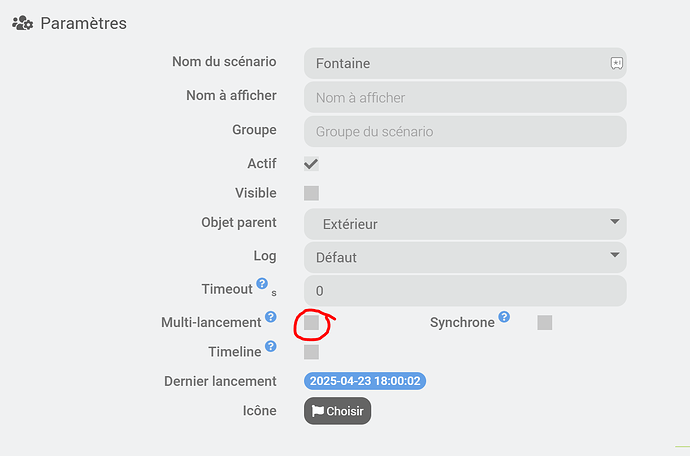Viewport: 690px width, 456px height.
Task: Click the Paramètres section heading
Action: pyautogui.click(x=83, y=22)
